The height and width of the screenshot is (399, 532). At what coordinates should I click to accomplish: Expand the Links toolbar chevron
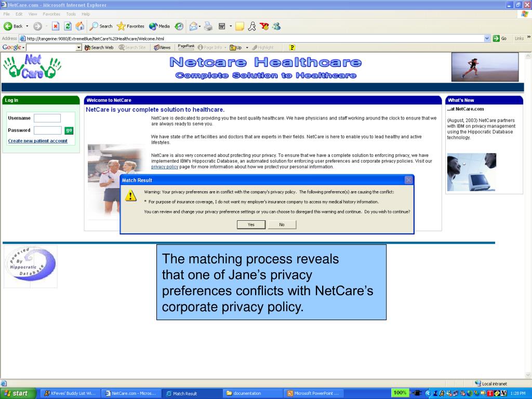point(528,37)
